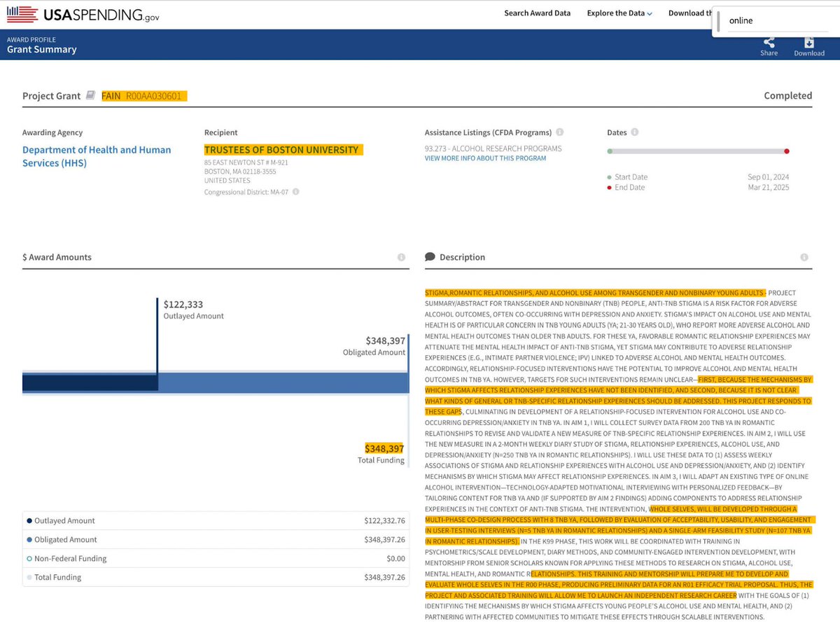Open the USAspending.gov home logo
Viewport: 840px width, 624px height.
(x=84, y=14)
